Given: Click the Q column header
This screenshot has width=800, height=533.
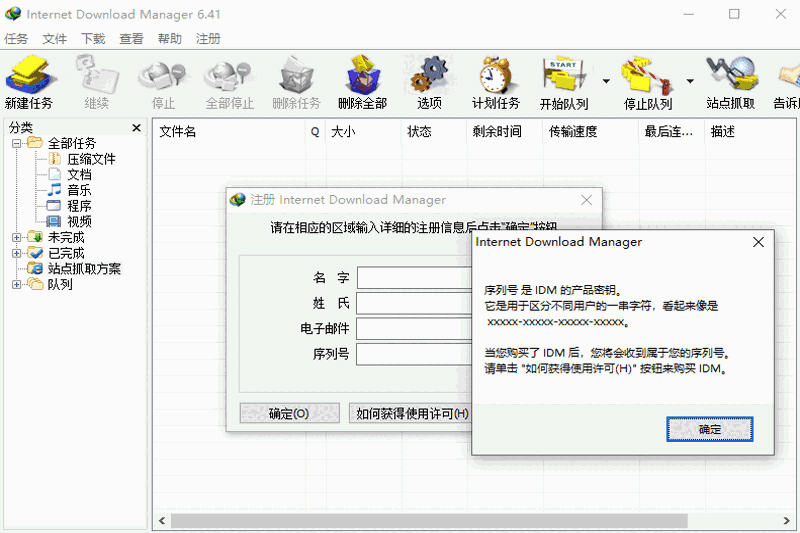Looking at the screenshot, I should pos(315,132).
